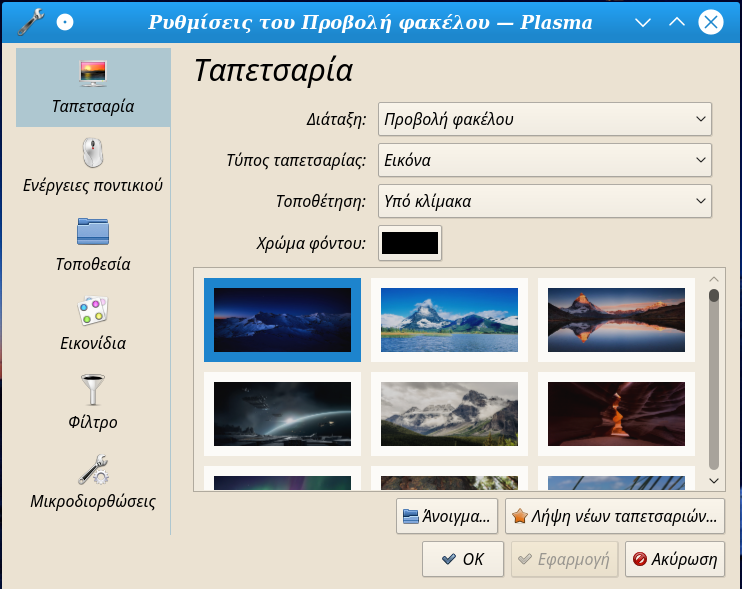Screen dimensions: 742x589
Task: Expand the Διάταξη dropdown
Action: click(545, 119)
